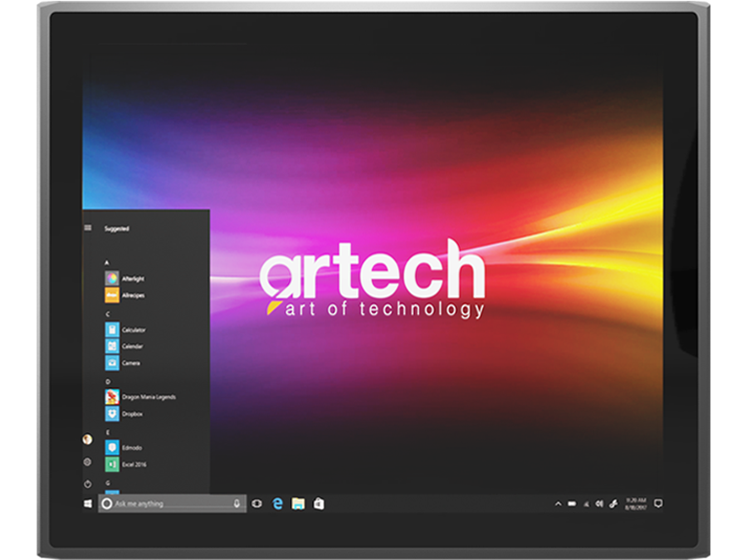The width and height of the screenshot is (747, 560).
Task: Show hidden tray icons with the chevron
Action: (x=560, y=503)
